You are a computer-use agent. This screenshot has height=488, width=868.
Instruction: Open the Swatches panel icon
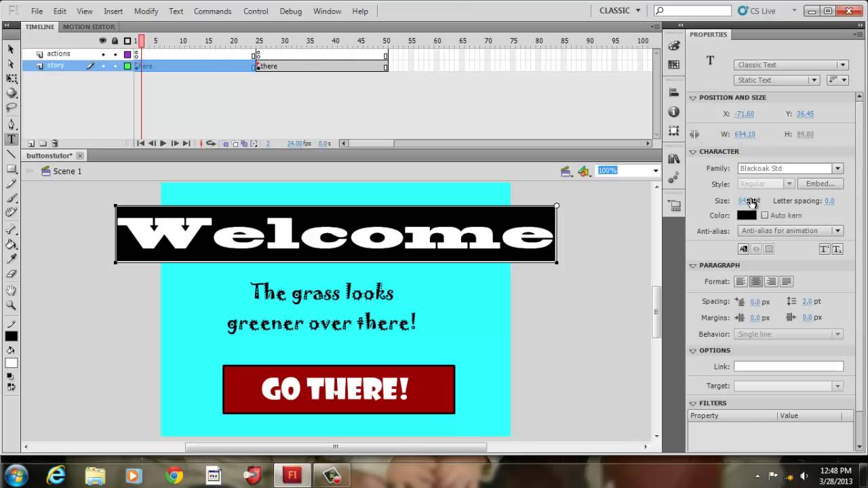pyautogui.click(x=673, y=64)
